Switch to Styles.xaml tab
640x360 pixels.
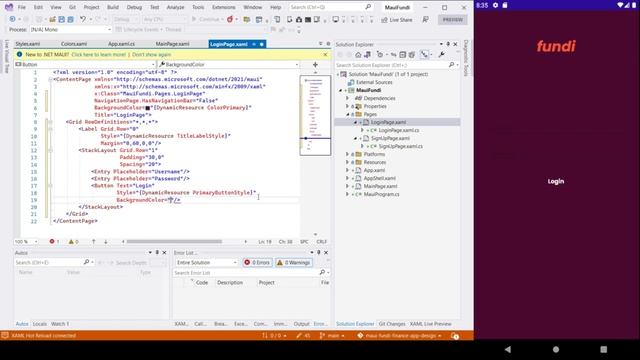[28, 44]
